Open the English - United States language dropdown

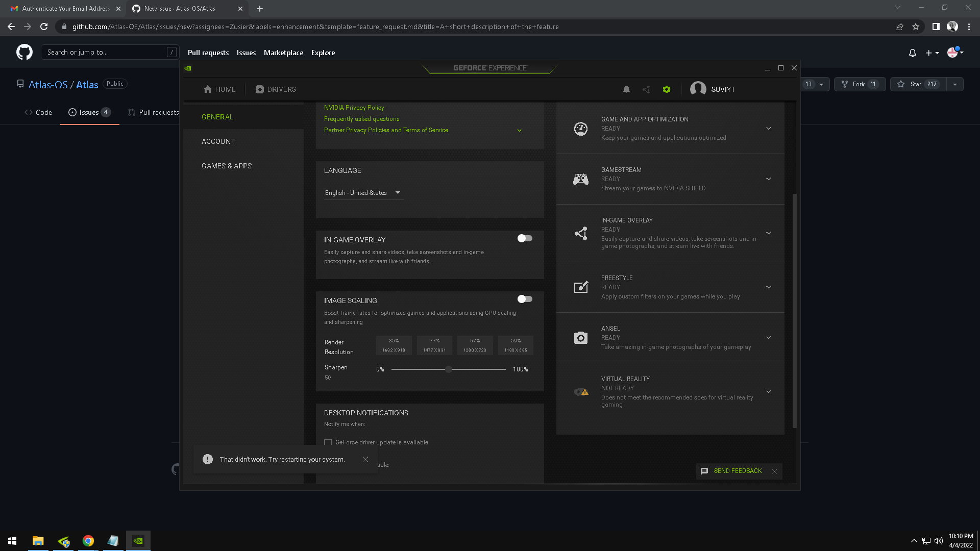(363, 193)
